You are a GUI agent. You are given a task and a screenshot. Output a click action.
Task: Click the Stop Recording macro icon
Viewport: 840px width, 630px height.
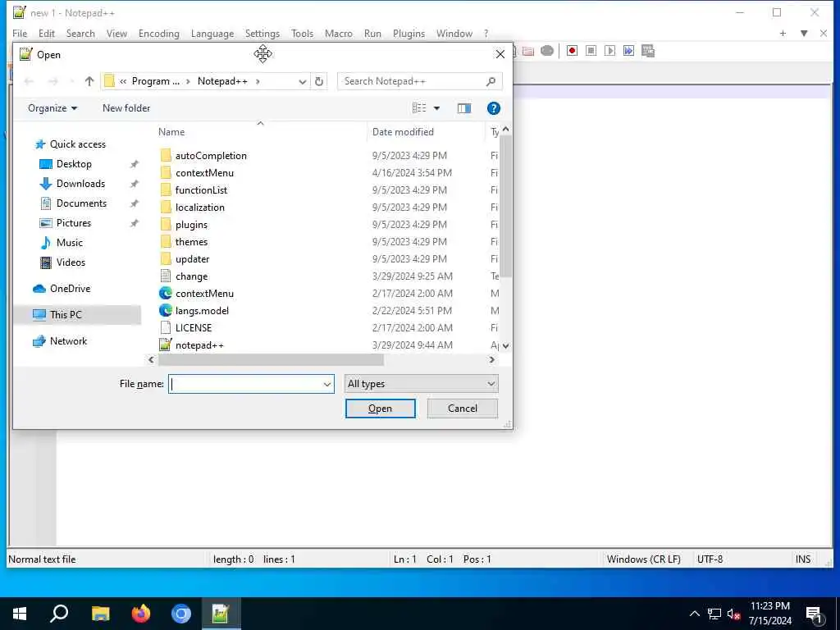[591, 51]
